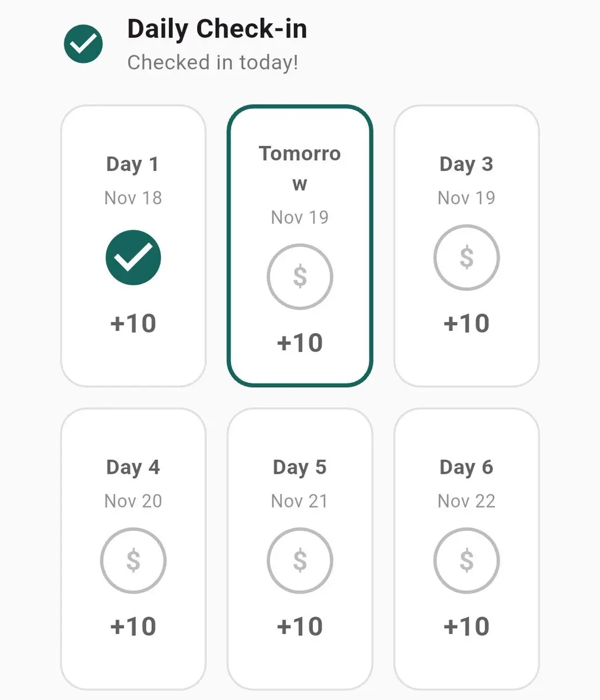Tap the Day 6 dollar coin icon
The width and height of the screenshot is (600, 700).
click(466, 561)
